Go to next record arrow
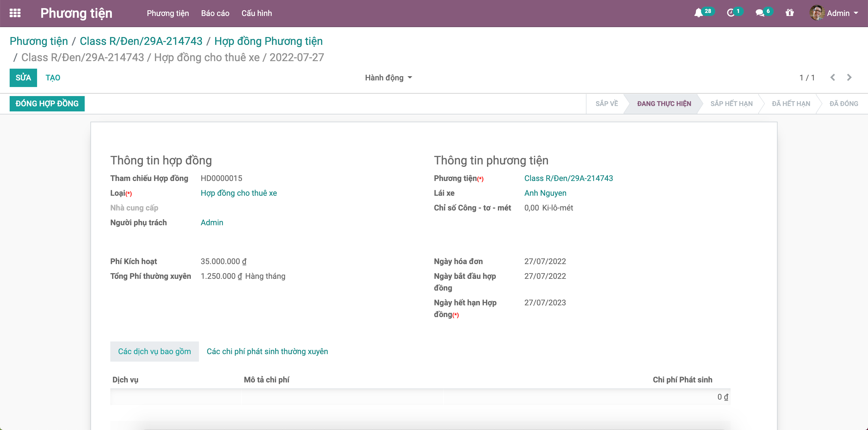Screen dimensions: 868x430 click(x=849, y=77)
